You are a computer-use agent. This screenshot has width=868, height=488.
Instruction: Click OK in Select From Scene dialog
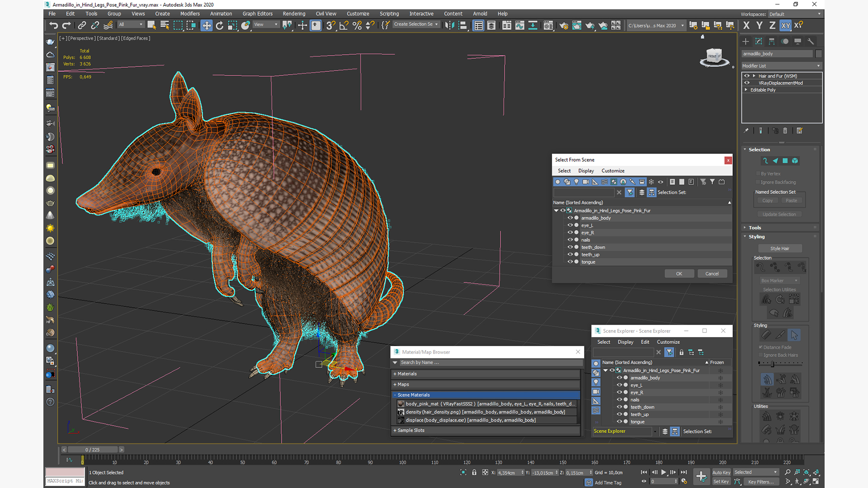pyautogui.click(x=679, y=274)
